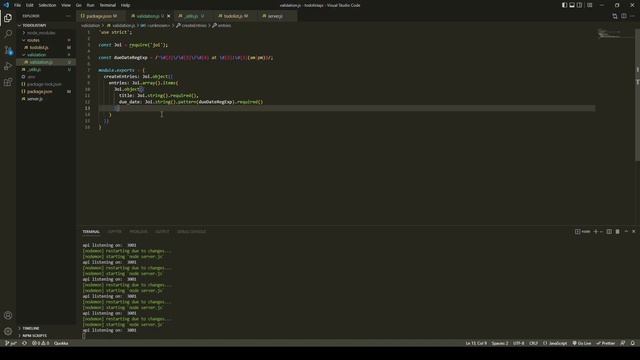Close the terminal panel
Screen dimensions: 640x360
pos(633,231)
